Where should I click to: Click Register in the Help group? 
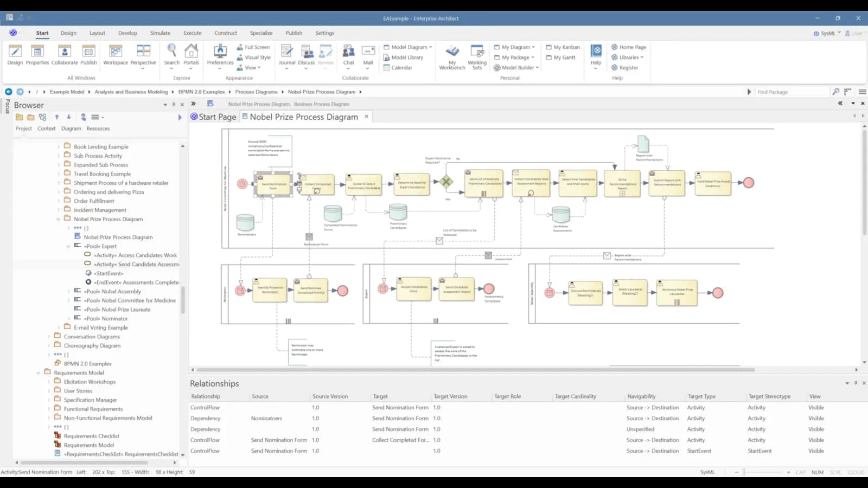[624, 68]
